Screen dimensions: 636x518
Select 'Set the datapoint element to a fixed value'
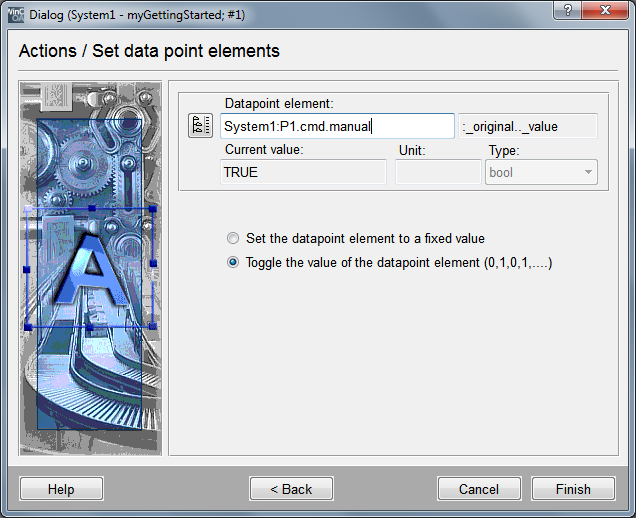click(233, 239)
